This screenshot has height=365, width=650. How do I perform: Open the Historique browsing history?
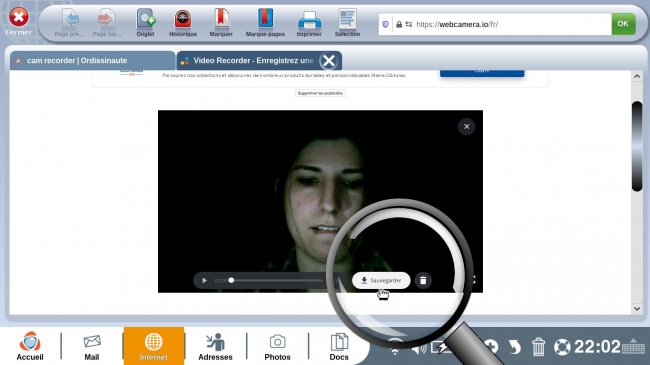click(x=183, y=23)
